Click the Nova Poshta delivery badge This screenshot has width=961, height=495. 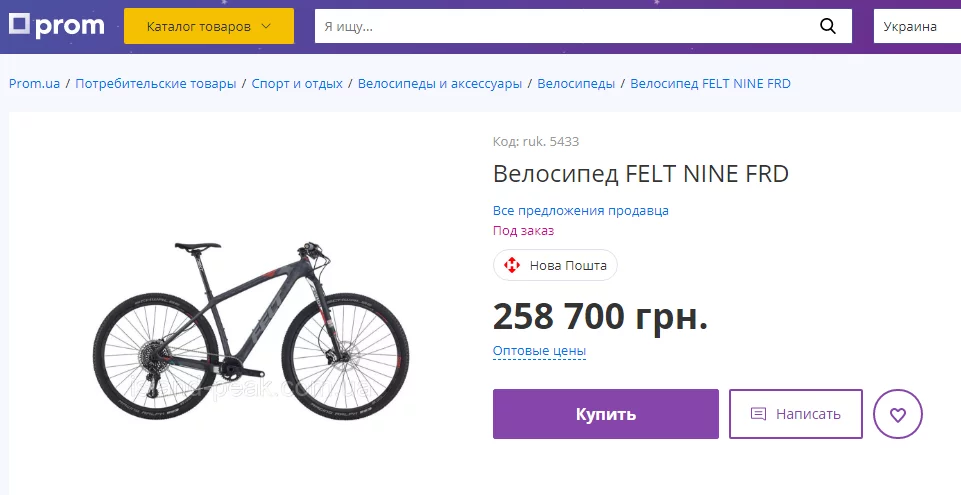pos(555,265)
